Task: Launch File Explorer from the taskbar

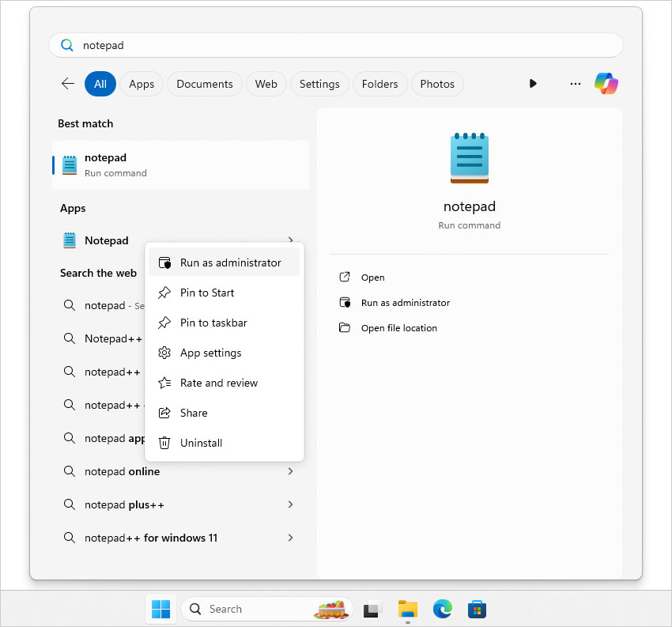Action: pyautogui.click(x=408, y=609)
